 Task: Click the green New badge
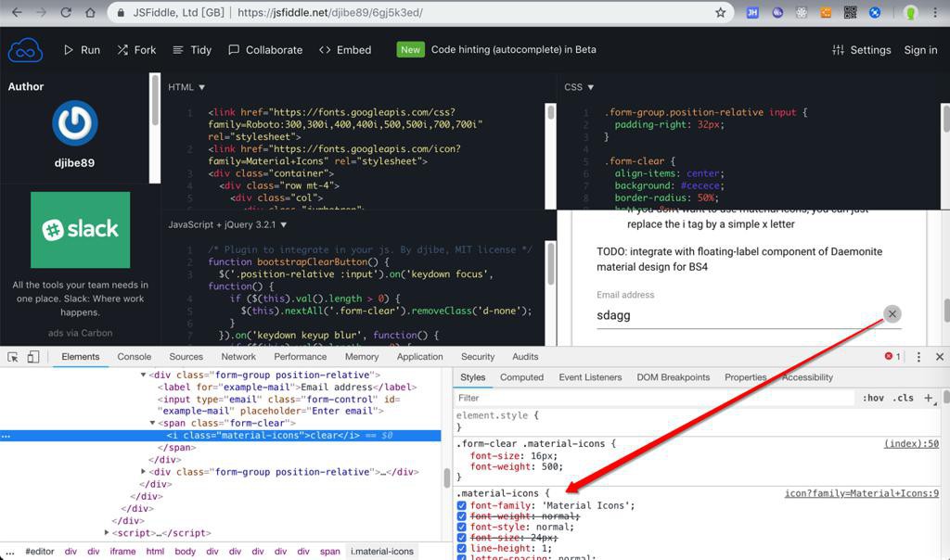[410, 50]
